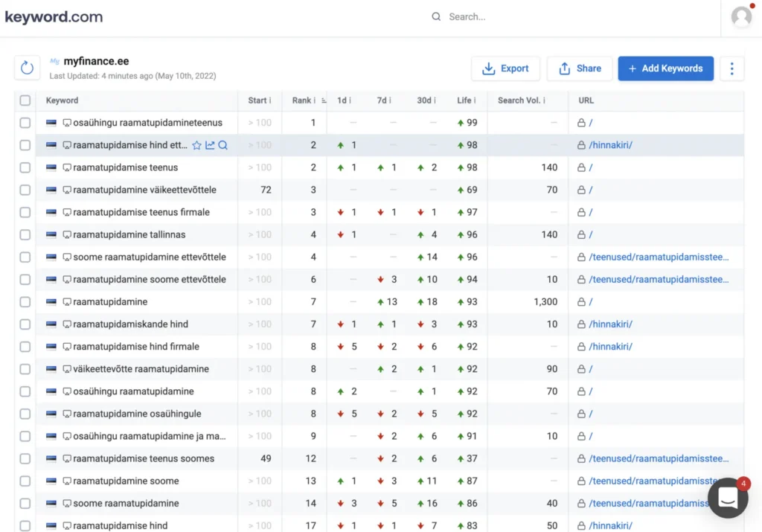The width and height of the screenshot is (762, 532).
Task: Open the Export options
Action: [505, 68]
